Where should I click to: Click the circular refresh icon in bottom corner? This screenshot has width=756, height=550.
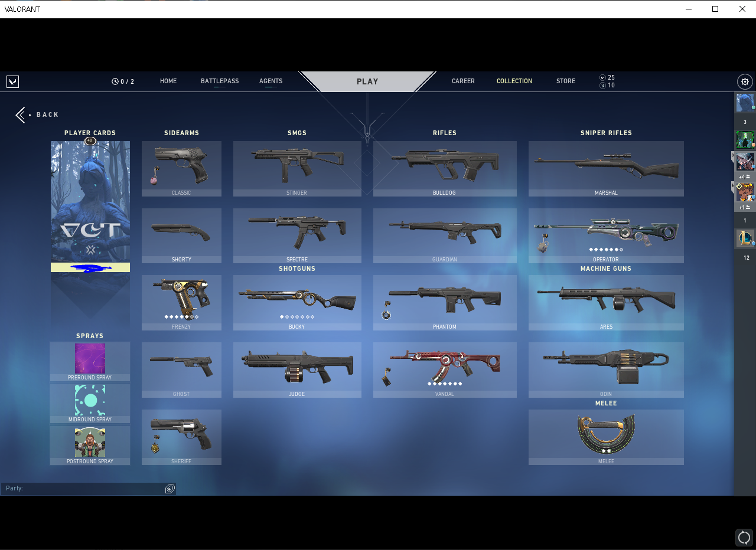(744, 538)
